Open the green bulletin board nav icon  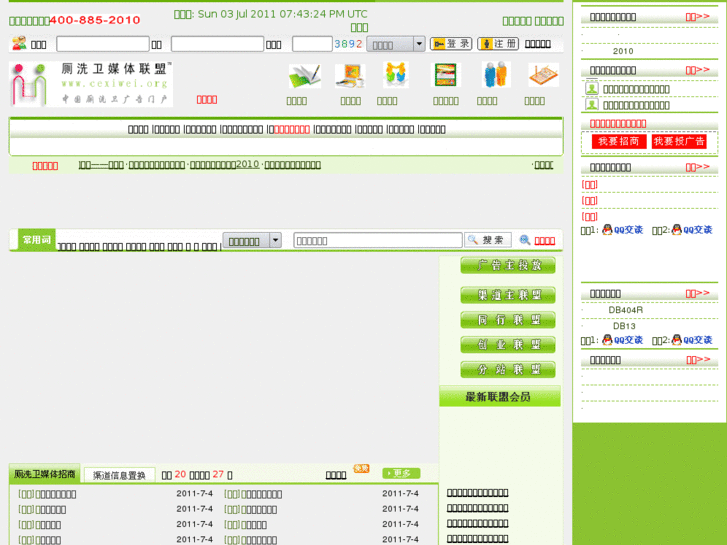(445, 75)
